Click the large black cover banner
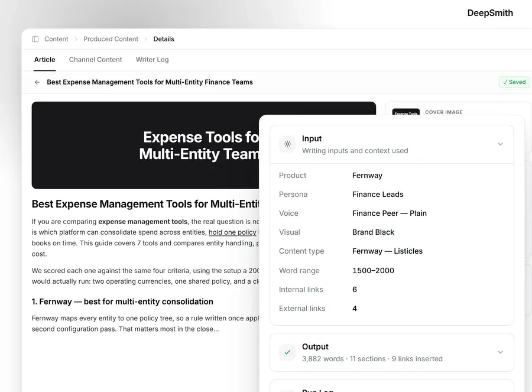Viewport: 532px width, 392px height. [145, 145]
